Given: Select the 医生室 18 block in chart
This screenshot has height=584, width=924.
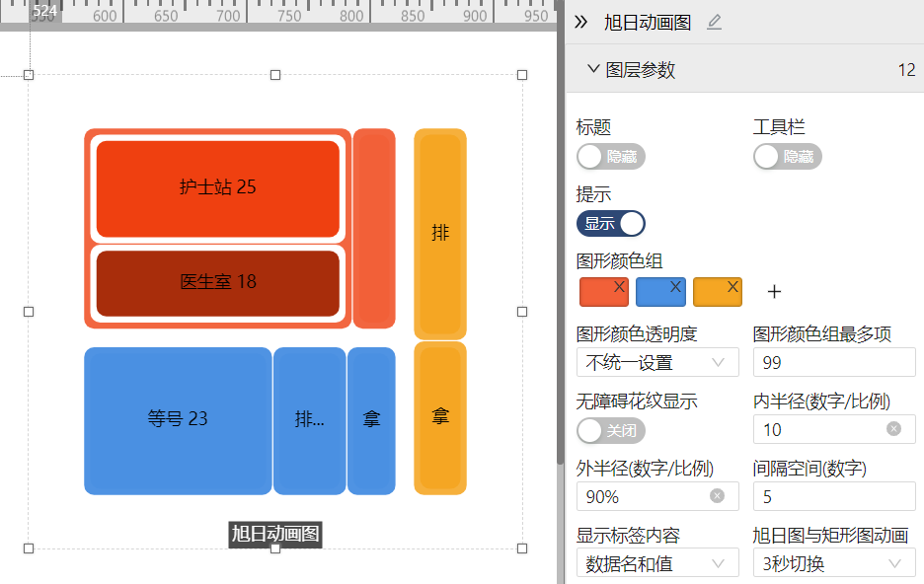Looking at the screenshot, I should 218,283.
